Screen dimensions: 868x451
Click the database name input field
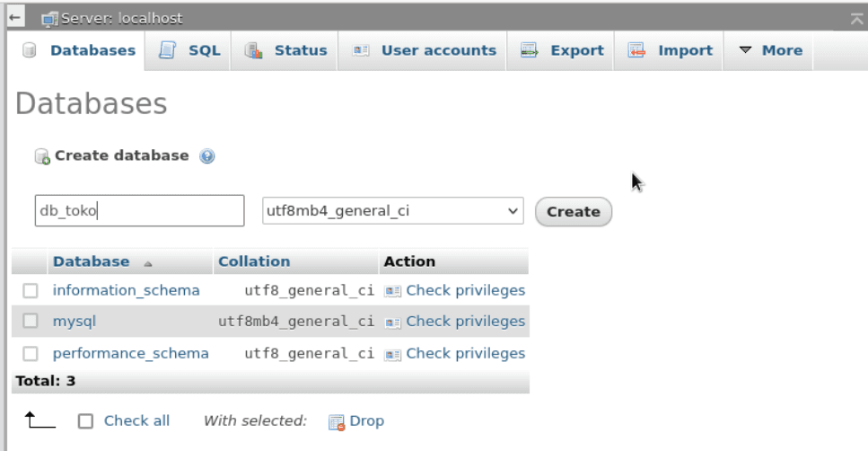(139, 211)
